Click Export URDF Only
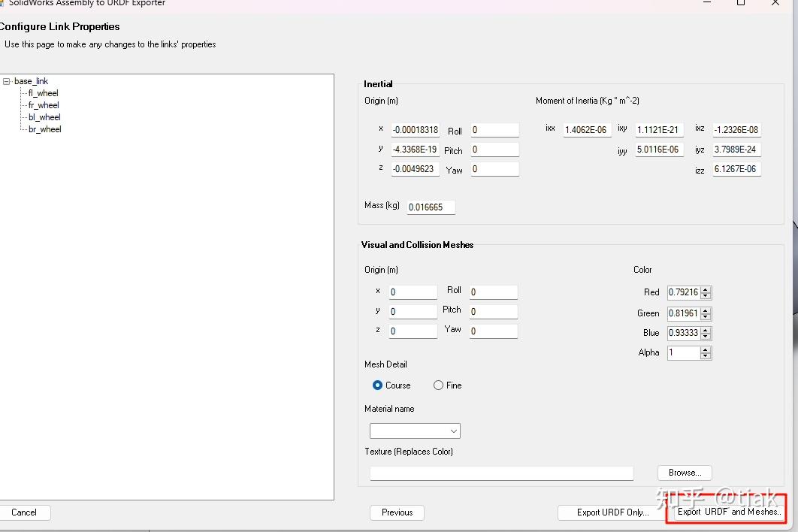The height and width of the screenshot is (532, 798). coord(611,512)
